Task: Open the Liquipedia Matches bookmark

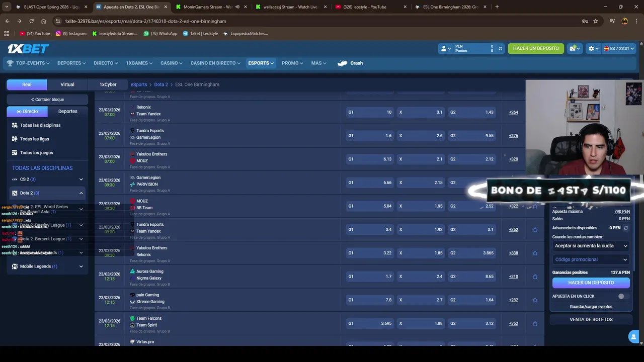Action: (246, 34)
